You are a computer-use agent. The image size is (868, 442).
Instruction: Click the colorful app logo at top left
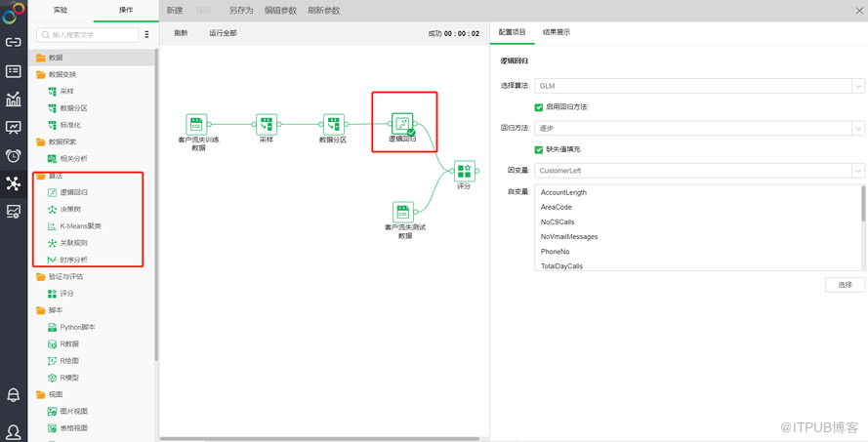click(14, 14)
